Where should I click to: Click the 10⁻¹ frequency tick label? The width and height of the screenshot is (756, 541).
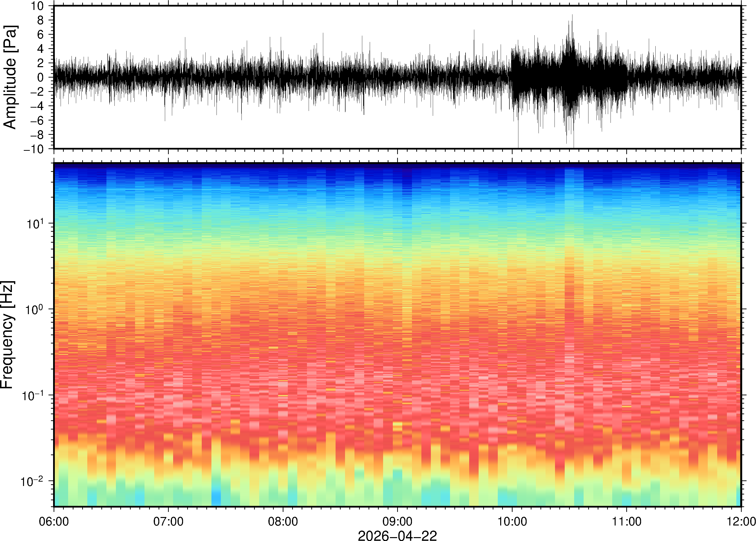(x=33, y=395)
